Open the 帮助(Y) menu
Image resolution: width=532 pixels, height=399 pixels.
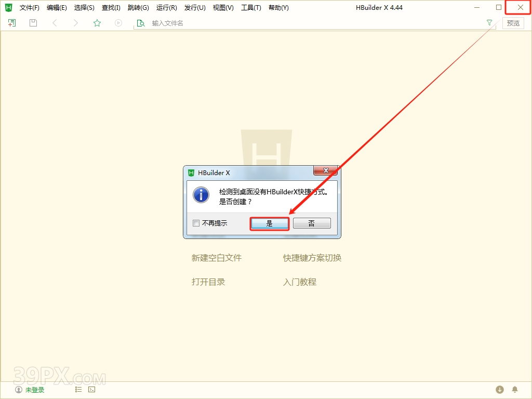278,7
